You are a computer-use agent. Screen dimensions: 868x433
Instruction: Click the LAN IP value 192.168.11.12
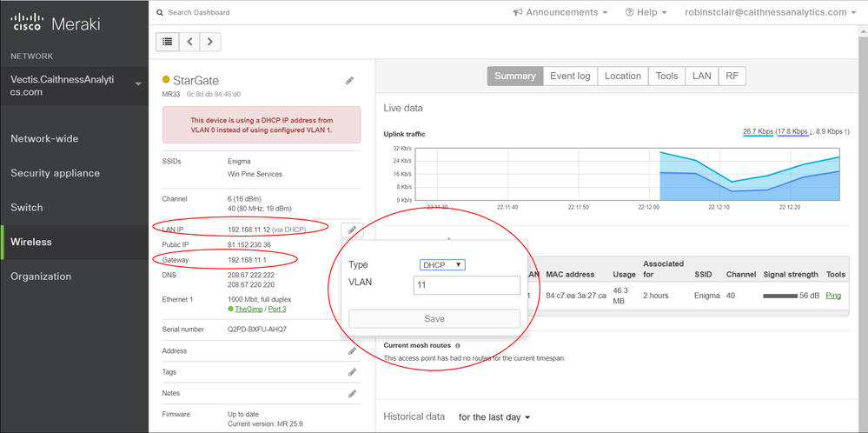248,230
